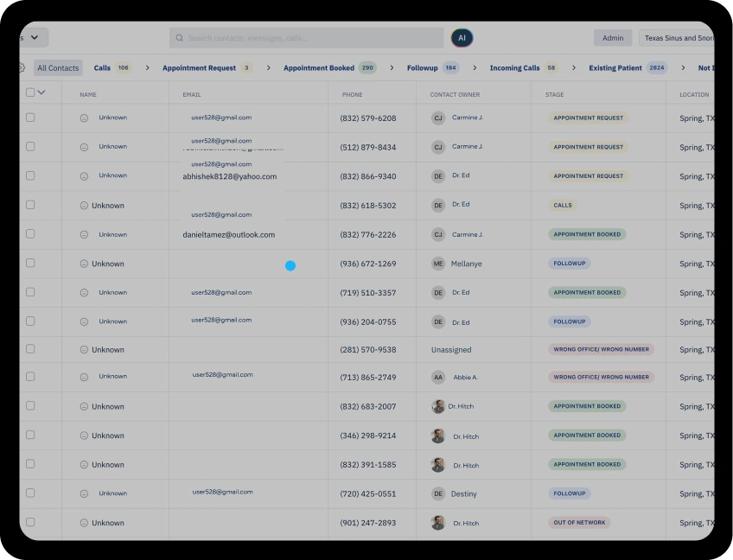Click WRONG OFFICE badge in Unassigned row
733x560 pixels.
click(601, 349)
